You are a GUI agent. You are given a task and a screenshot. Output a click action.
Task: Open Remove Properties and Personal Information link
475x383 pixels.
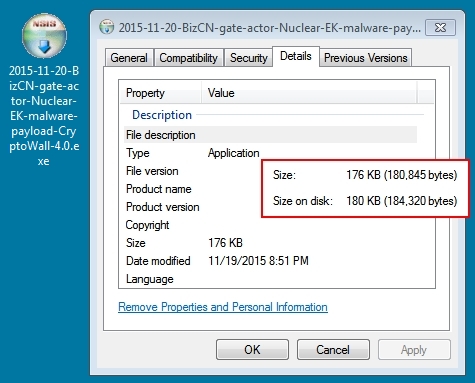point(223,307)
